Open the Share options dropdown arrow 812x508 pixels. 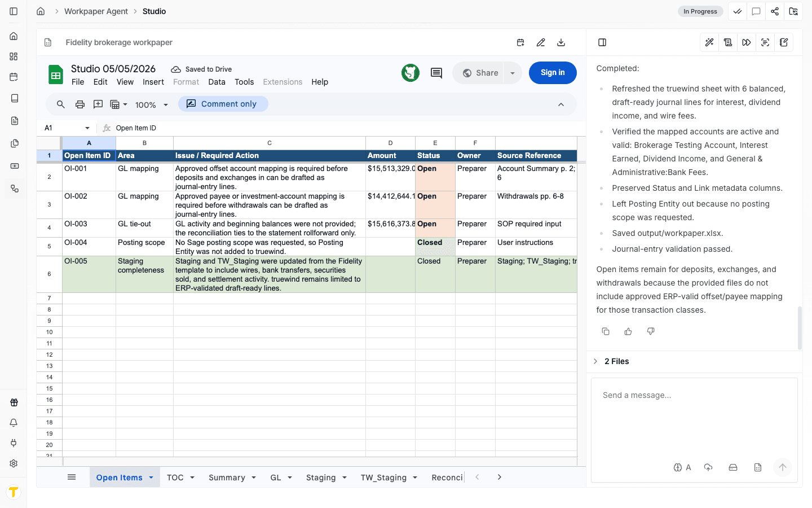[513, 73]
